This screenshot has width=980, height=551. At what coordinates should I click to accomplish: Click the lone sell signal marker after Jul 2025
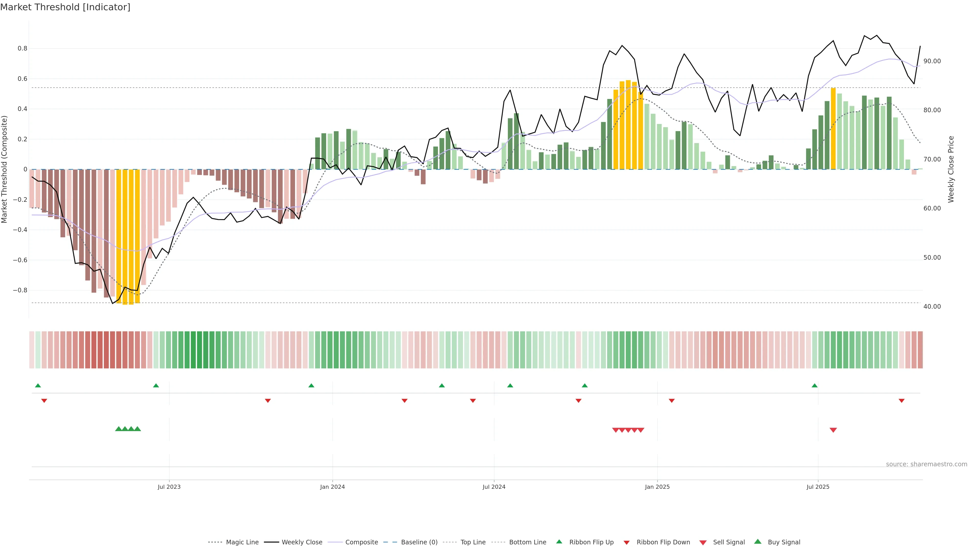click(x=833, y=430)
